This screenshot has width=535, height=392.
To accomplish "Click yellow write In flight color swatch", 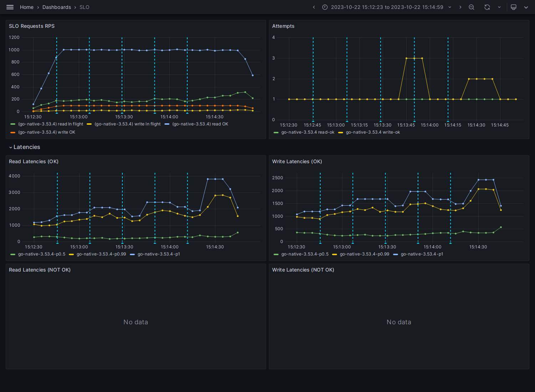I will (x=89, y=124).
